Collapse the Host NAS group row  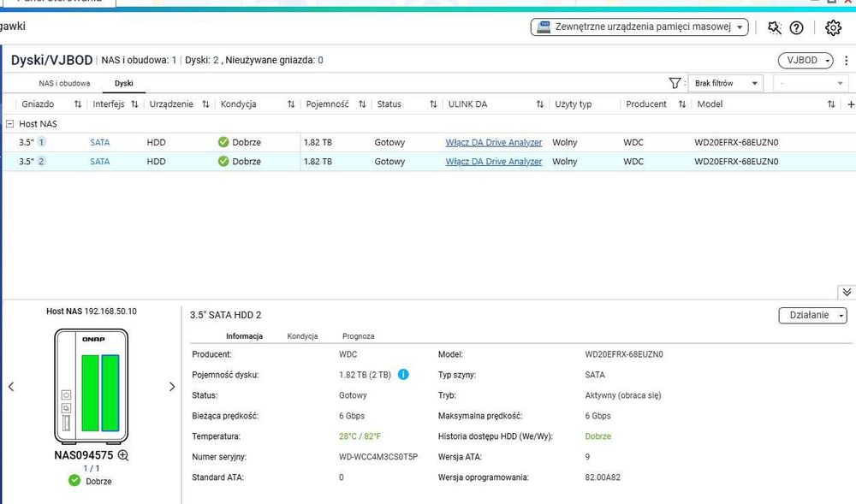pyautogui.click(x=9, y=124)
